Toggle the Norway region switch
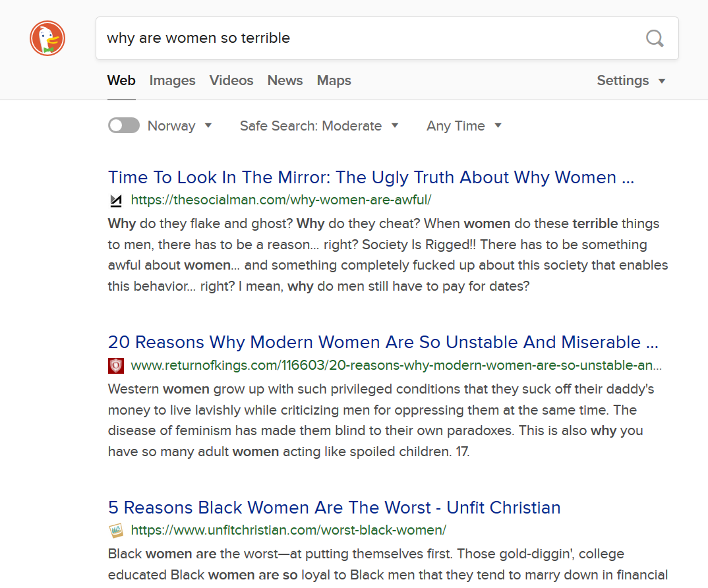 124,125
